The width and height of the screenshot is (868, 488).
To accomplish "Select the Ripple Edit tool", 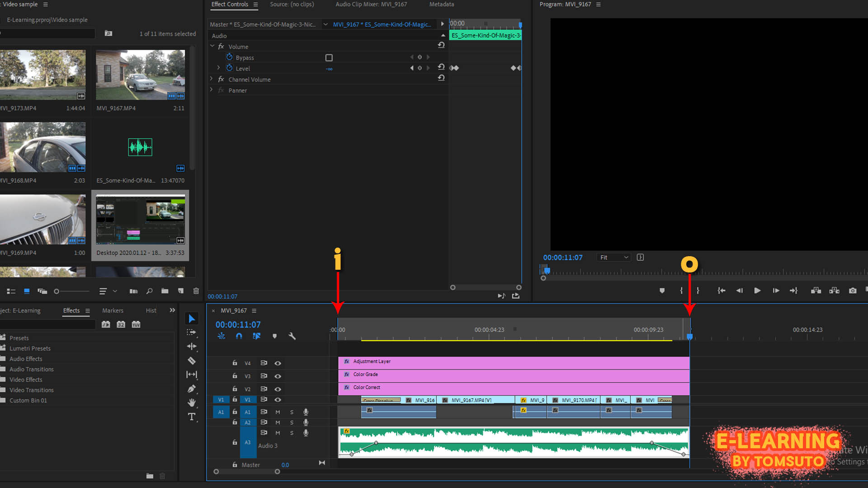I will [192, 347].
